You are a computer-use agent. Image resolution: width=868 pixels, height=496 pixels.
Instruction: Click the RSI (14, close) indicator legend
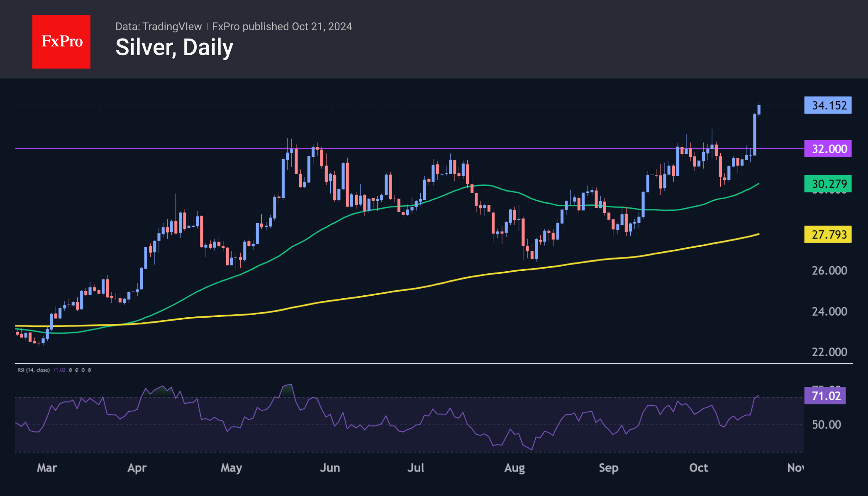34,370
